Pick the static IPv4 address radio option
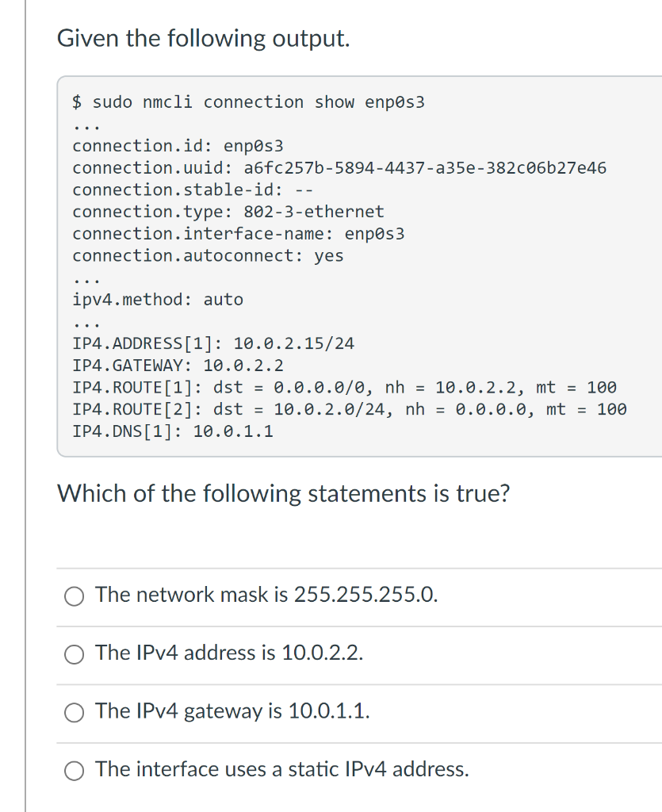 74,771
